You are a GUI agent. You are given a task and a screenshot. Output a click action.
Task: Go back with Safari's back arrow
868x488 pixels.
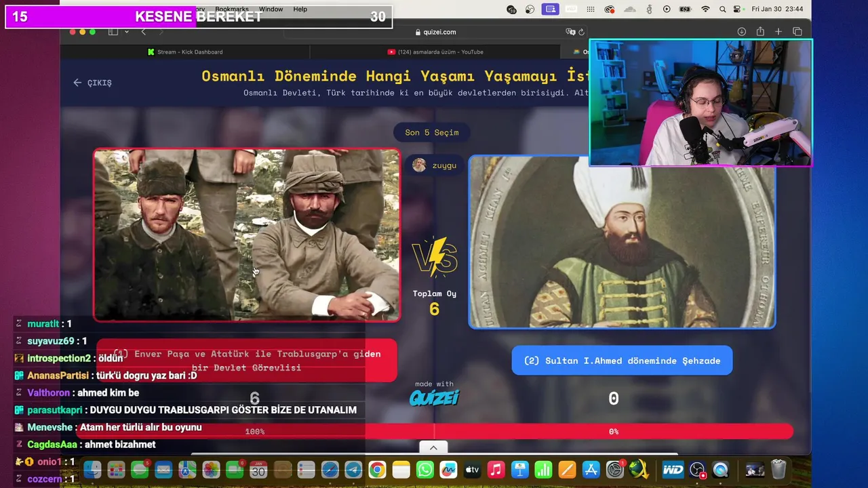point(143,32)
